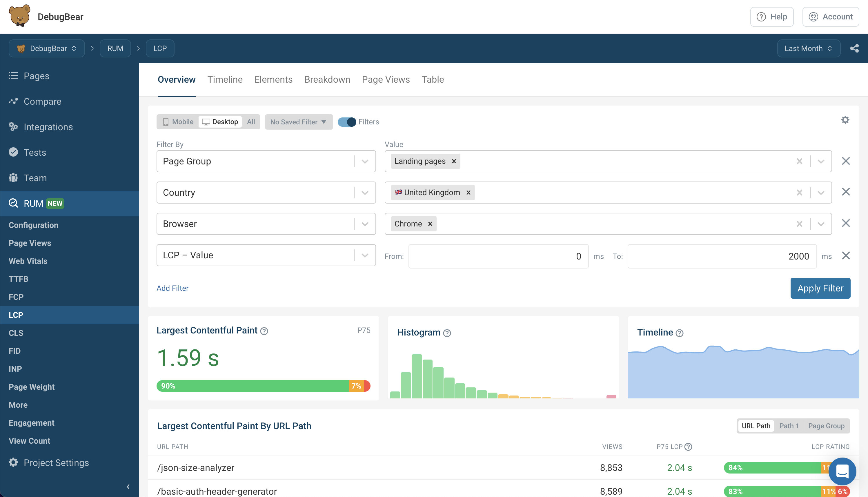Viewport: 868px width, 497px height.
Task: Click the 90% green LCP rating bar
Action: [253, 386]
